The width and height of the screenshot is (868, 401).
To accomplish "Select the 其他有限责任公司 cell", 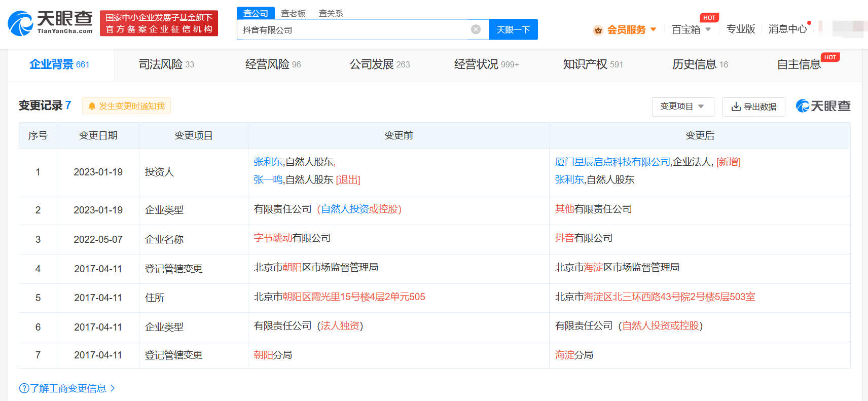I will coord(700,209).
